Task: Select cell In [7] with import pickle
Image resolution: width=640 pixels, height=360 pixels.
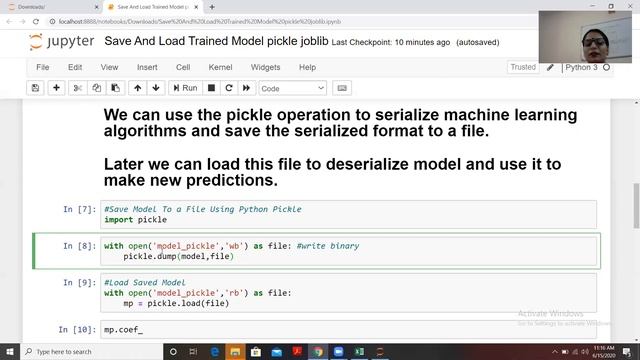Action: [x=349, y=214]
